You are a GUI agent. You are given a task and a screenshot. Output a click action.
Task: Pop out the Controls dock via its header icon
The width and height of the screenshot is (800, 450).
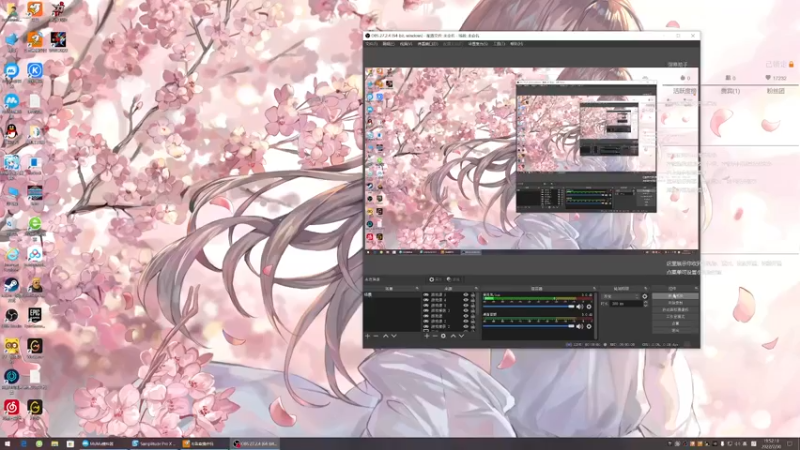coord(696,289)
